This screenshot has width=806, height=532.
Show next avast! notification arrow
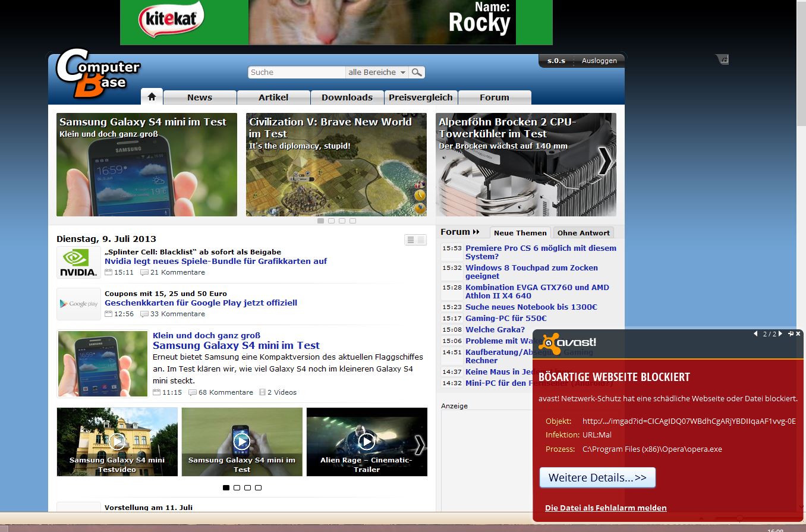(x=780, y=334)
